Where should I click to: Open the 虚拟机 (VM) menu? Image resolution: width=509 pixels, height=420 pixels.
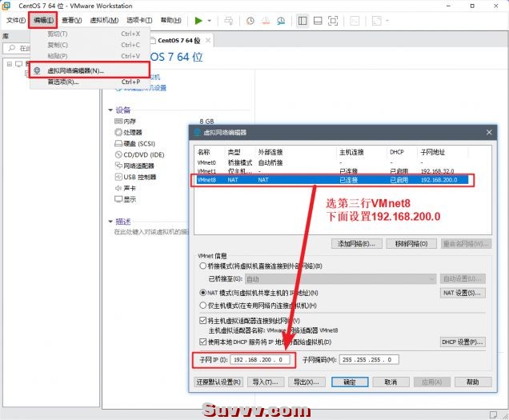tap(102, 20)
